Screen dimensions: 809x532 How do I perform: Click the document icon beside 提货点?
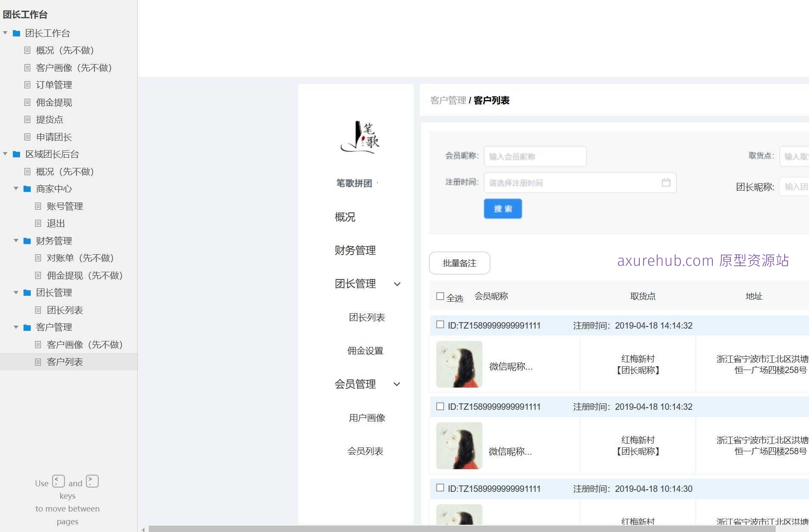[x=27, y=120]
